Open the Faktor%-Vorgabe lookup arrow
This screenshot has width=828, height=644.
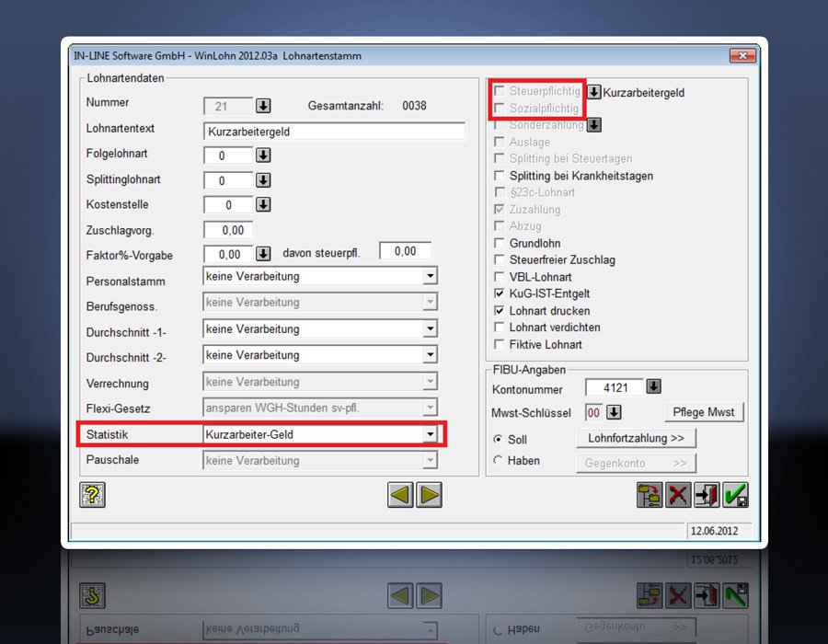263,254
